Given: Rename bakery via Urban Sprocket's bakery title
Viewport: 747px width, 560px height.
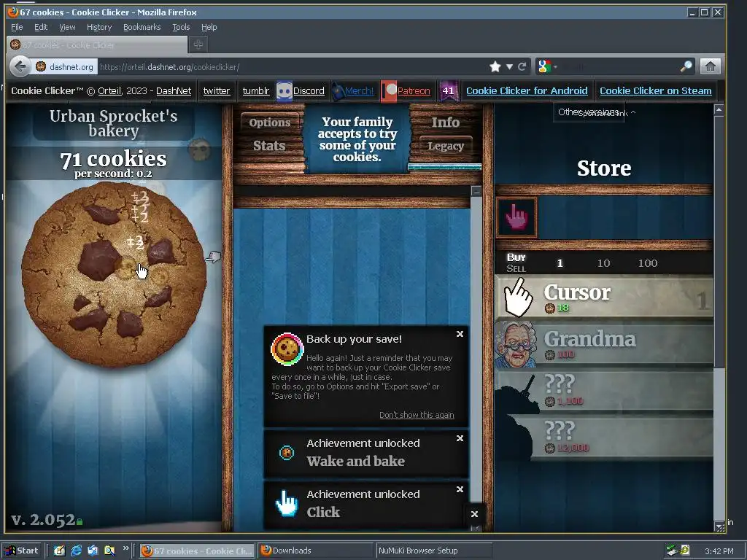Looking at the screenshot, I should tap(113, 122).
